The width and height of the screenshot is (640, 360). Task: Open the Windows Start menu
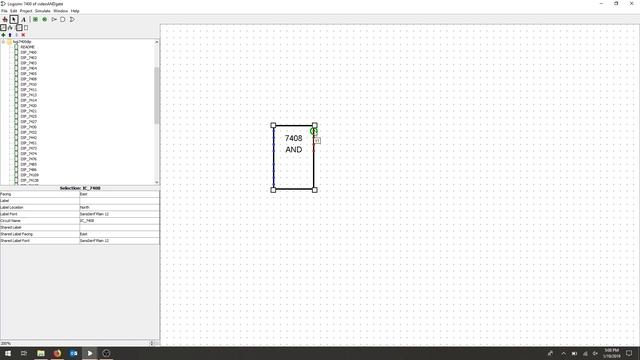click(8, 353)
